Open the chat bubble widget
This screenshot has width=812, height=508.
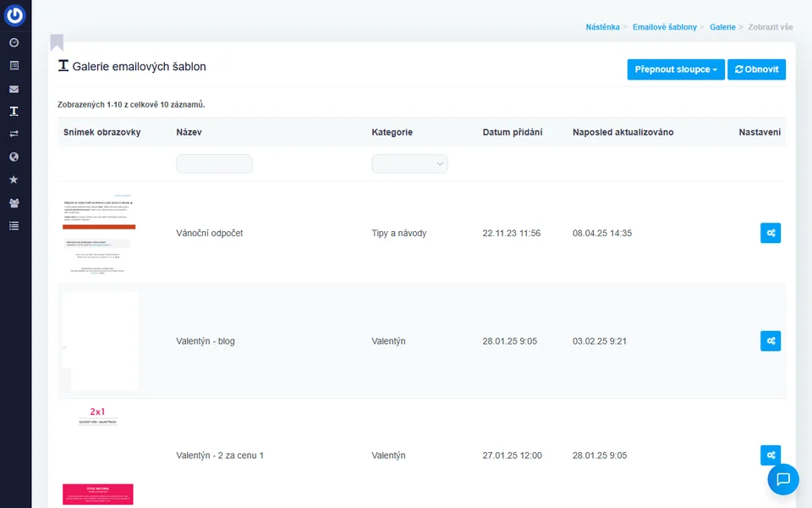point(782,479)
